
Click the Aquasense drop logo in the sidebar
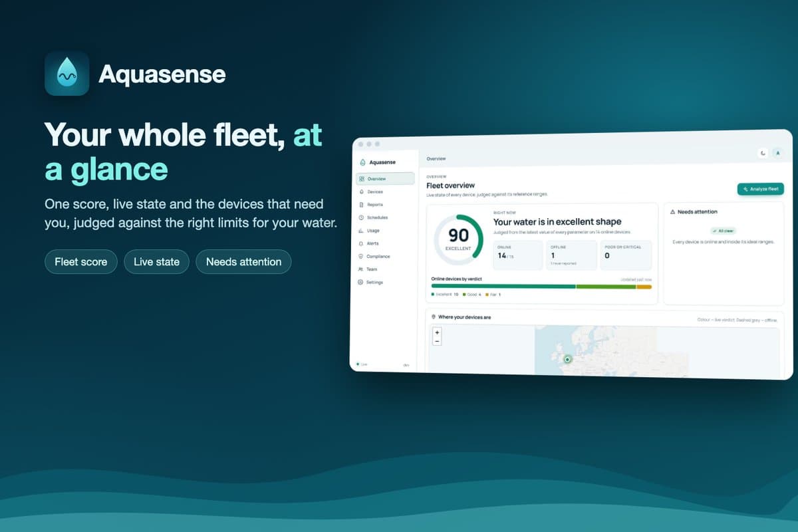362,162
